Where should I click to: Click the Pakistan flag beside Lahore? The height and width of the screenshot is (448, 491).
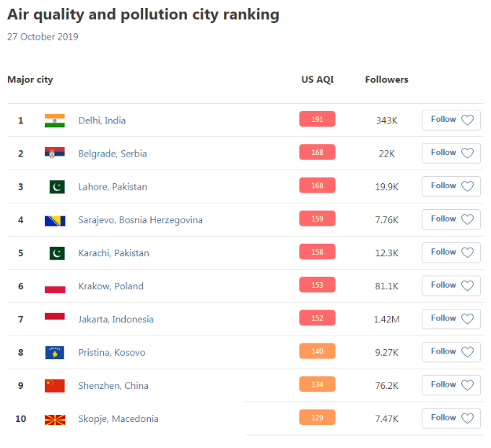[x=57, y=187]
